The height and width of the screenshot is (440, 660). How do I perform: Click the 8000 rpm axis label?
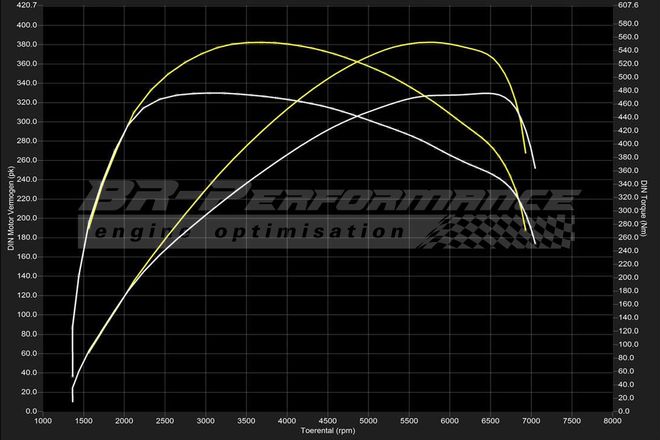(x=612, y=421)
